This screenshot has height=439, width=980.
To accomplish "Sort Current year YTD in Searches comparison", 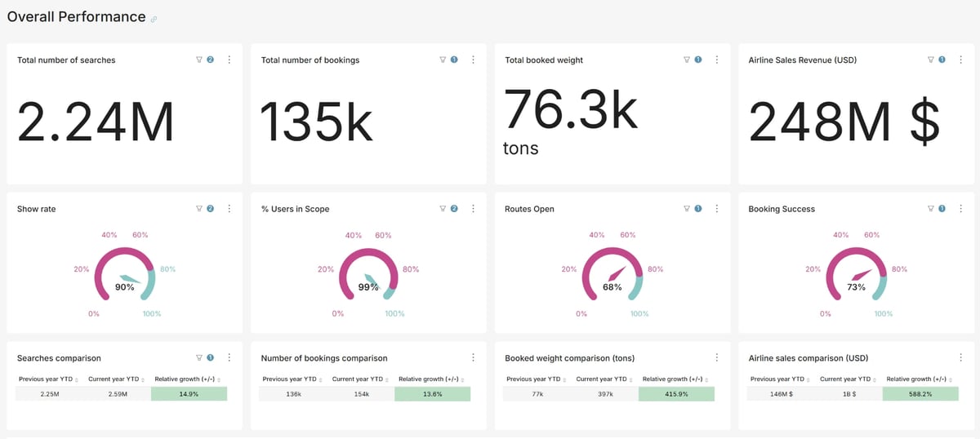I will tap(141, 379).
